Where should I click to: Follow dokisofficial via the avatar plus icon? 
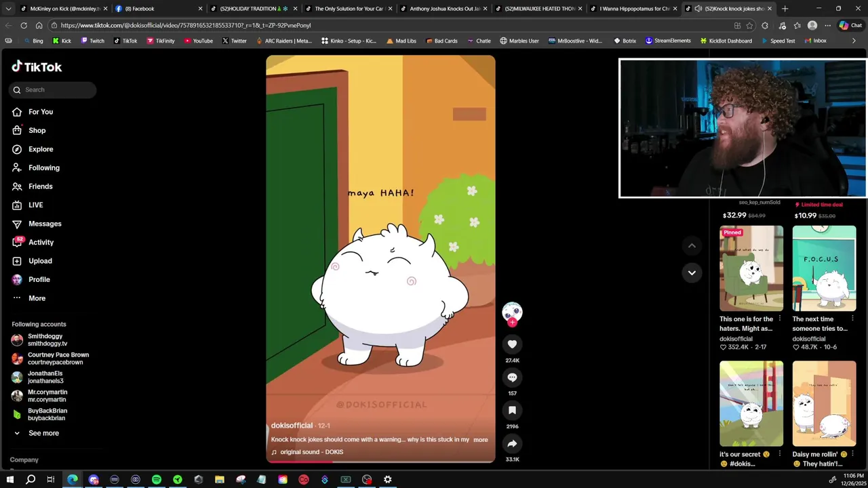[x=512, y=323]
